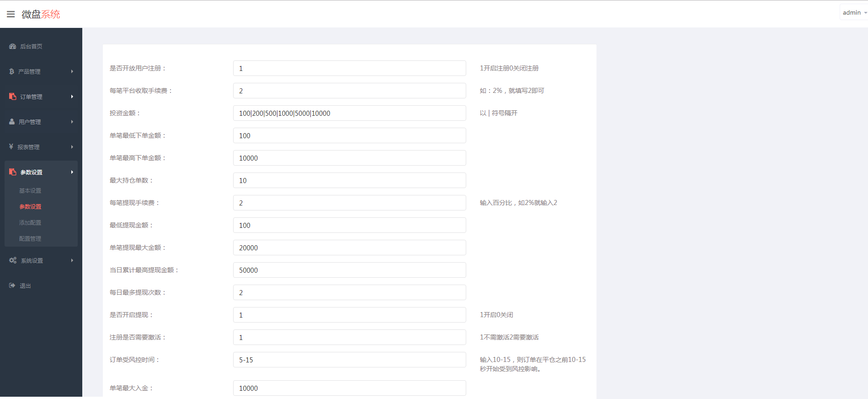Click the 每笔平台收取手续费 input field
The image size is (868, 399).
350,91
